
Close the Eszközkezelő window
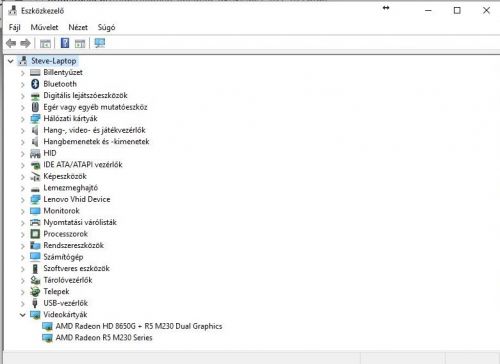486,11
